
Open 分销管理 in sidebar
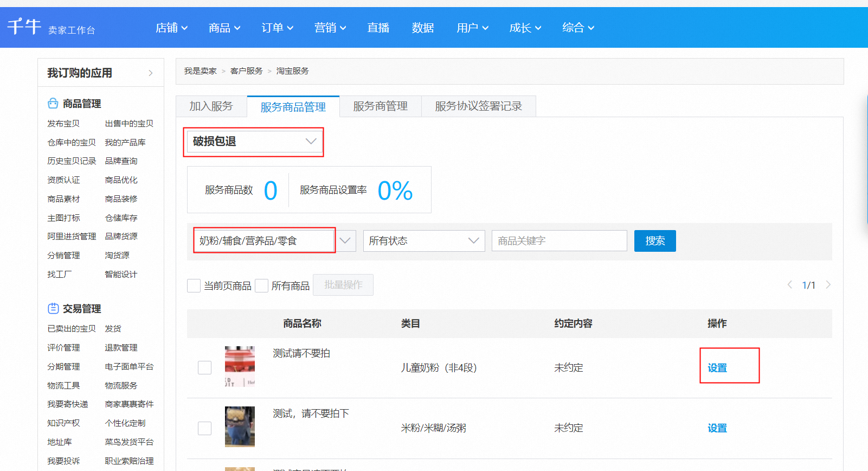[x=63, y=256]
